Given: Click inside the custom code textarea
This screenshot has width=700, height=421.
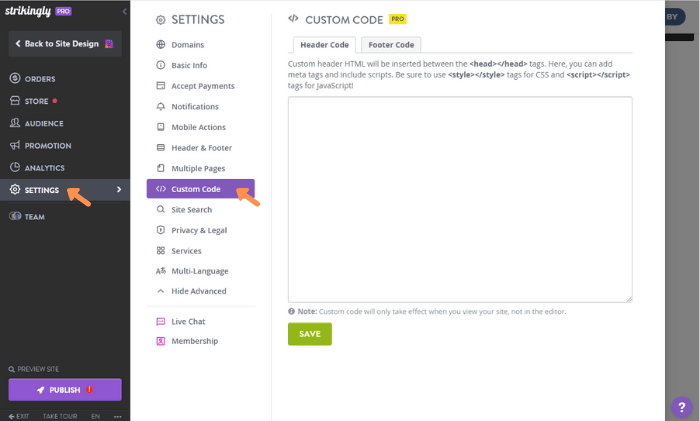Looking at the screenshot, I should [x=460, y=200].
